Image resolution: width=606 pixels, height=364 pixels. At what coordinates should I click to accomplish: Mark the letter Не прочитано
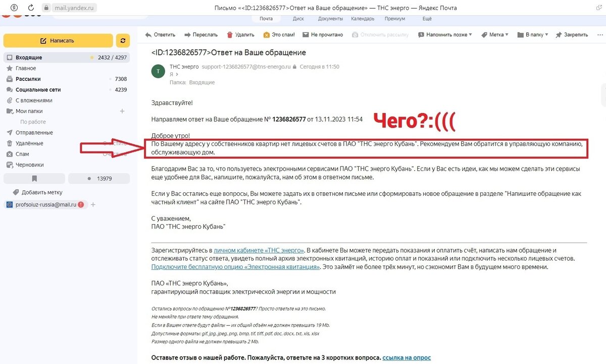pos(323,35)
